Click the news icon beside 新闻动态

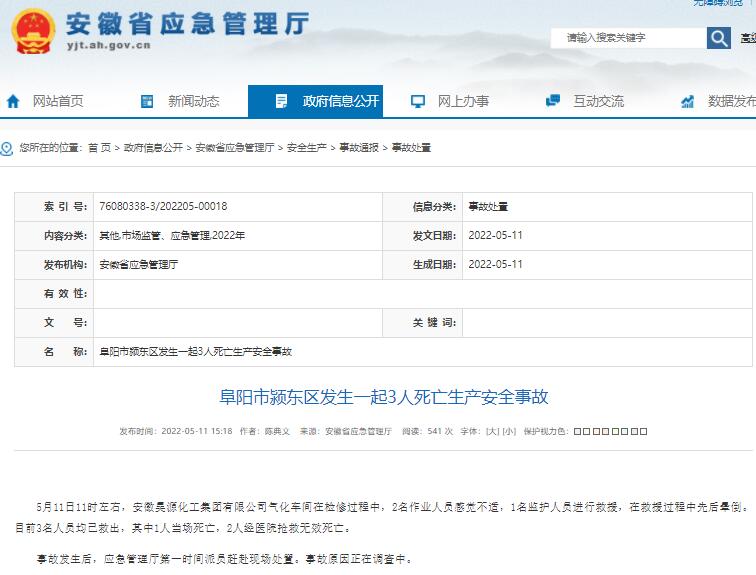(x=147, y=101)
